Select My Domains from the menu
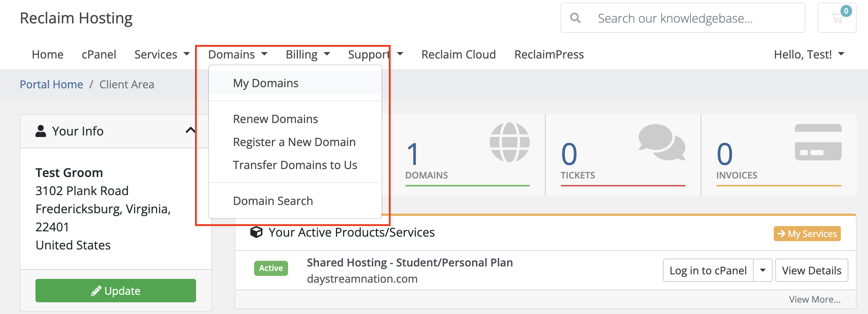The height and width of the screenshot is (314, 868). pos(295,83)
